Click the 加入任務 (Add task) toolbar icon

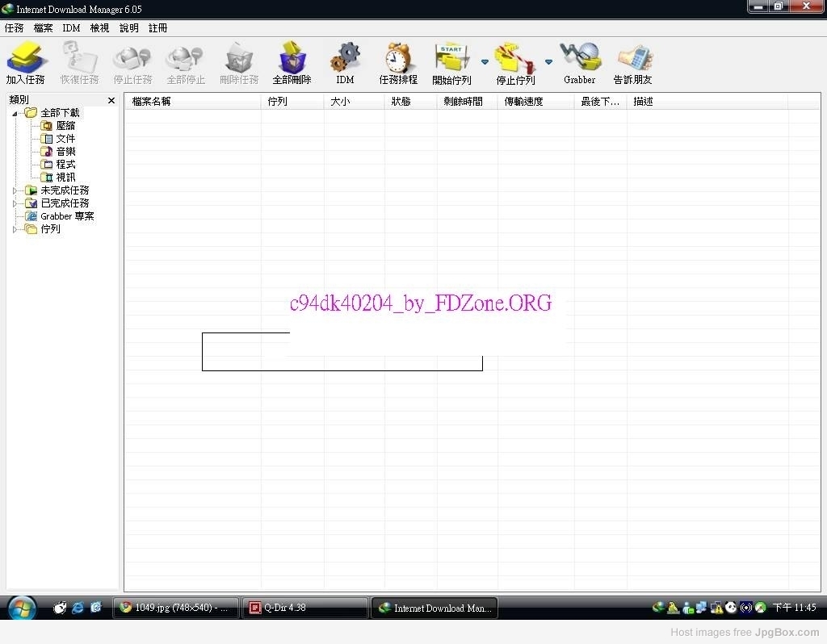point(25,59)
